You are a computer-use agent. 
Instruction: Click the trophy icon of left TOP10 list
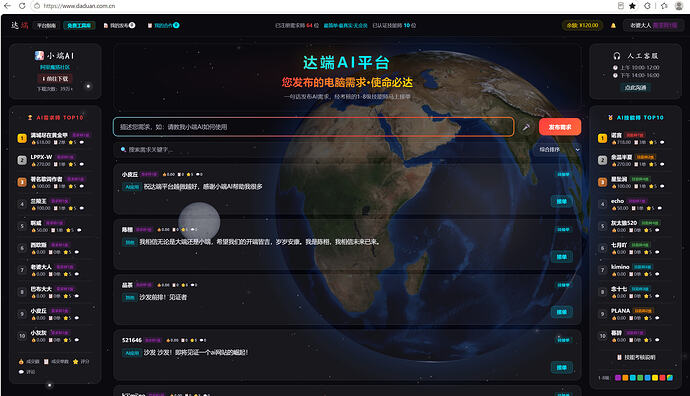[30, 117]
